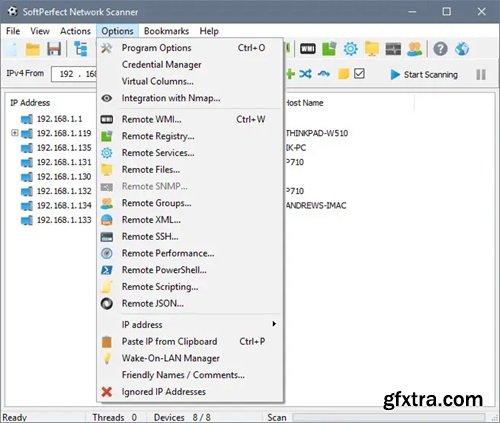Choose Remote SSH menu entry
Screen dimensions: 500x423
tap(190, 237)
